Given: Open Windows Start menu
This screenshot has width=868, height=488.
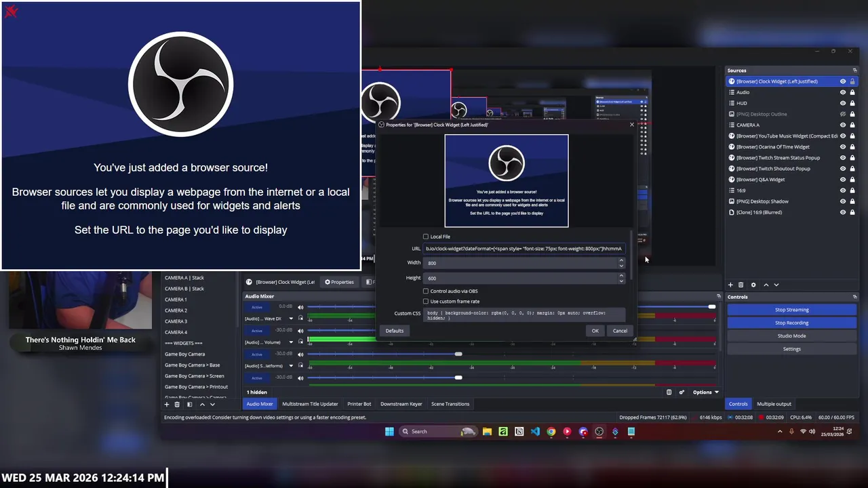Looking at the screenshot, I should click(389, 431).
